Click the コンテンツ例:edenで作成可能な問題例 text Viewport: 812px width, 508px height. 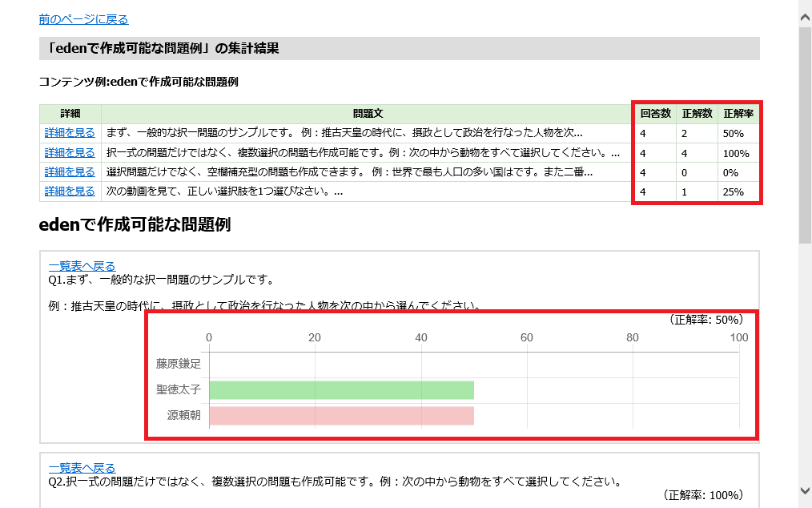pyautogui.click(x=139, y=82)
